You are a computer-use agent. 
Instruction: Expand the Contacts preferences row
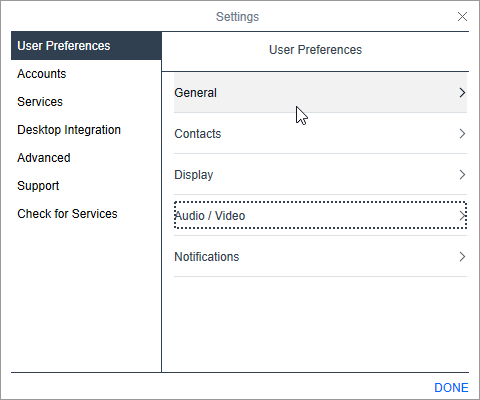point(320,134)
